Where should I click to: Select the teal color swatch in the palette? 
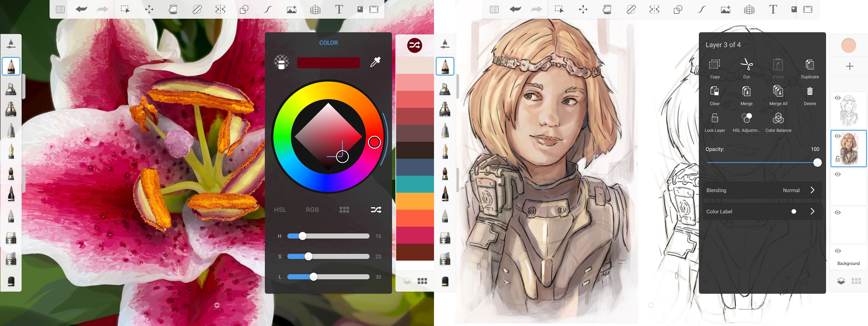pos(415,184)
